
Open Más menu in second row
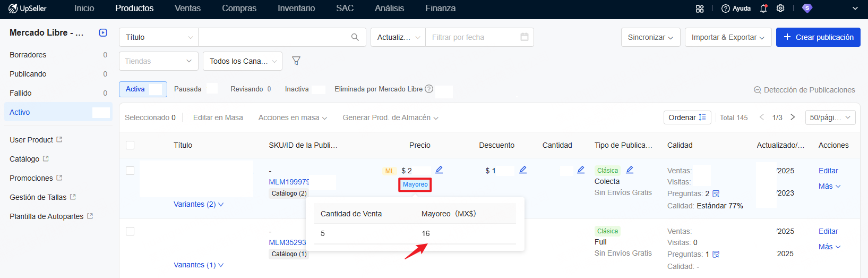(829, 247)
